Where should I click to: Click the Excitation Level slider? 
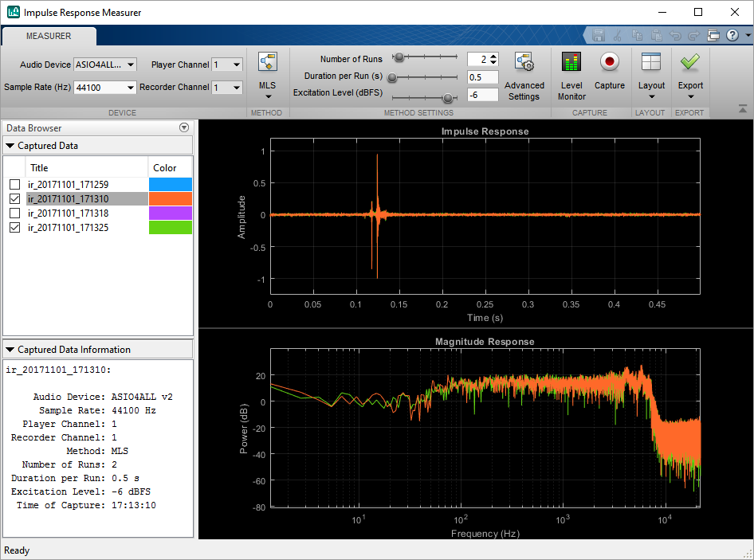(x=448, y=98)
